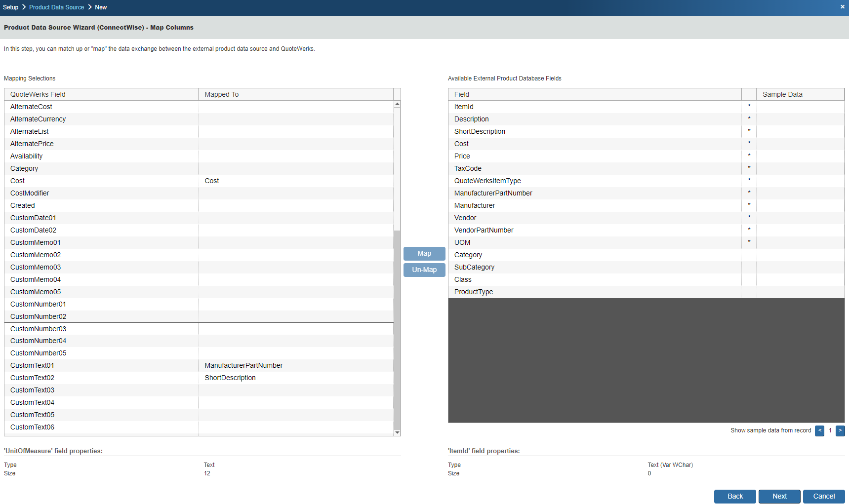Go to the Next wizard step

click(x=779, y=496)
